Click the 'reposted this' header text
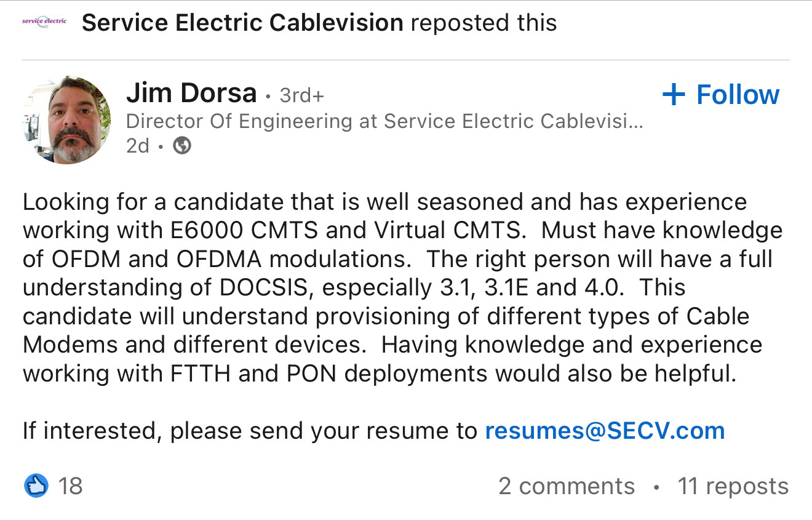812x520 pixels. pos(484,23)
